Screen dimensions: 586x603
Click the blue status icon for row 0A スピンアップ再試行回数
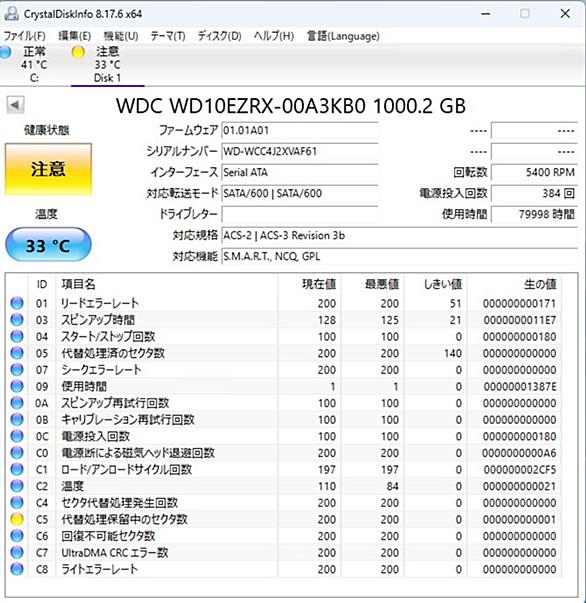[17, 403]
